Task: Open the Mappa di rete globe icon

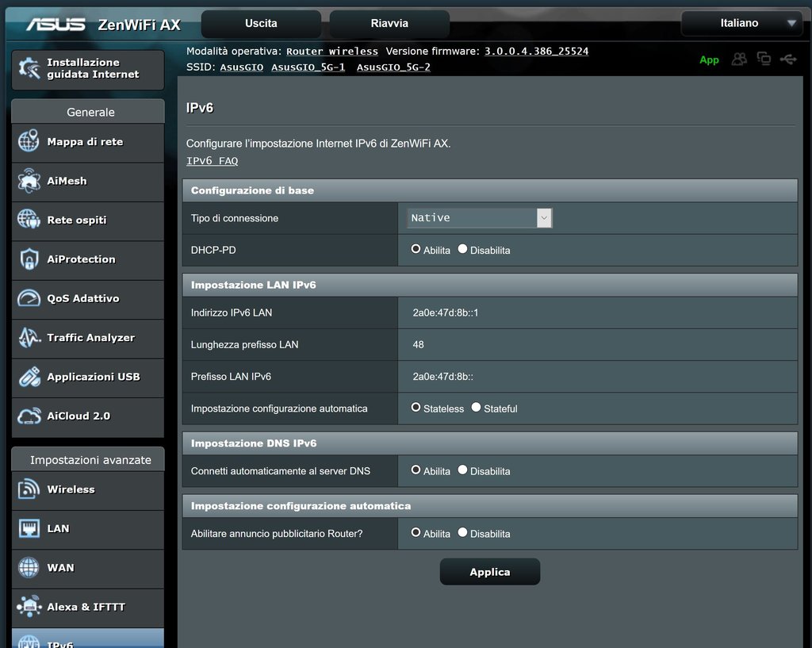Action: (x=29, y=142)
